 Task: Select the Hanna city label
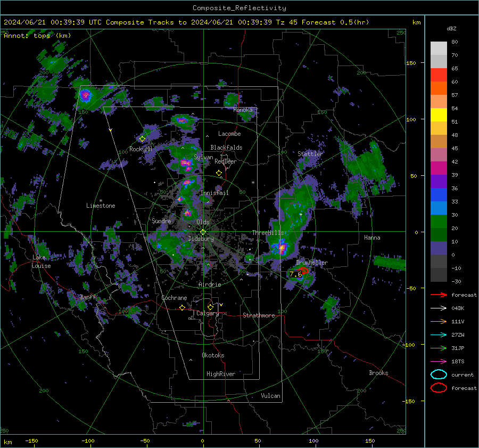coord(372,238)
